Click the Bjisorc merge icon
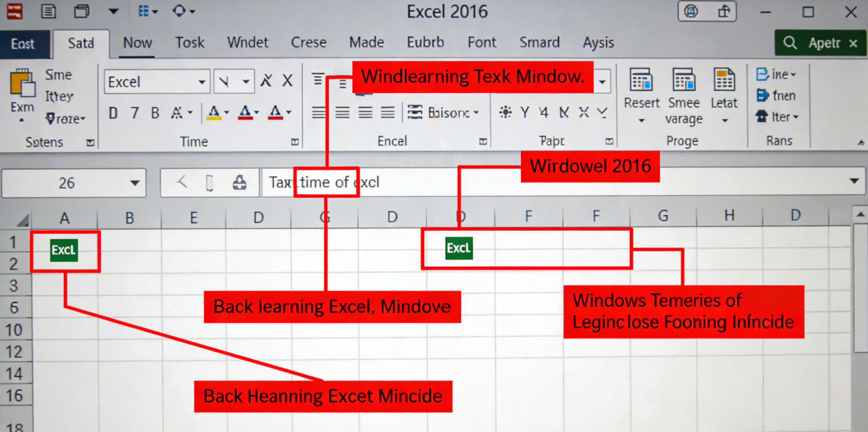Viewport: 868px width, 432px height. (415, 112)
